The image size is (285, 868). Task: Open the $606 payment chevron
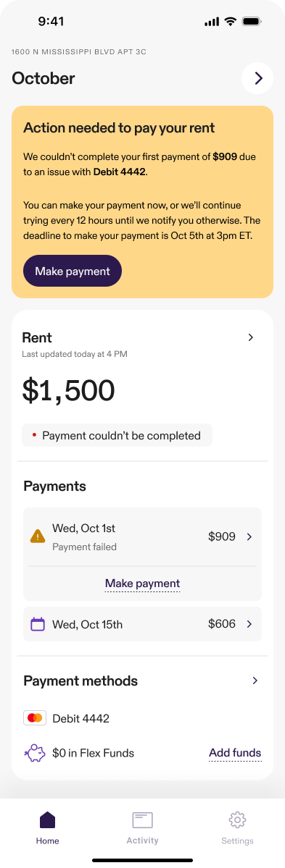click(249, 624)
